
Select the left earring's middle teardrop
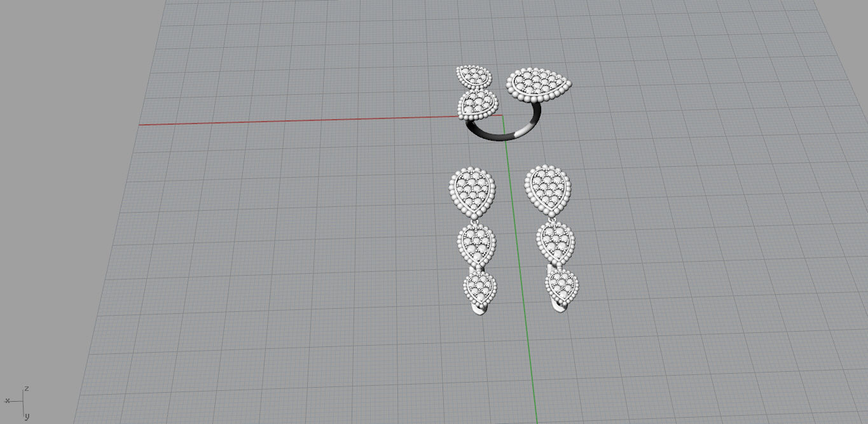(476, 245)
